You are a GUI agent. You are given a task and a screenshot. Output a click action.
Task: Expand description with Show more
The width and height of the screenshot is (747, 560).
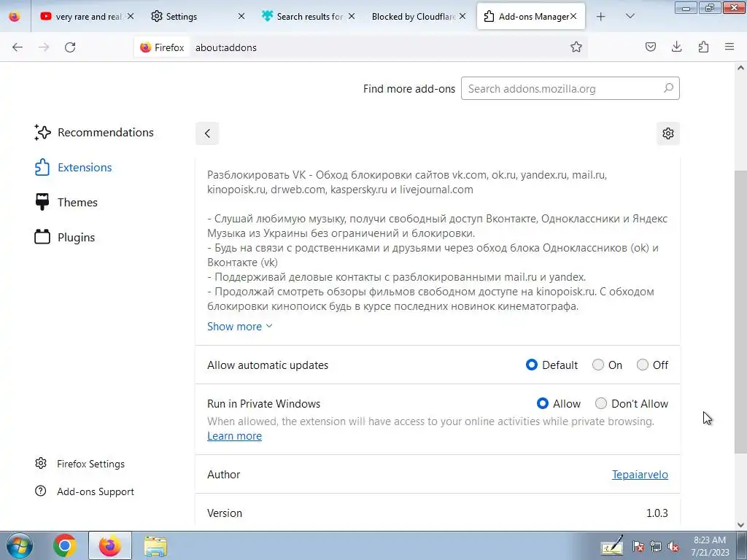[239, 327]
